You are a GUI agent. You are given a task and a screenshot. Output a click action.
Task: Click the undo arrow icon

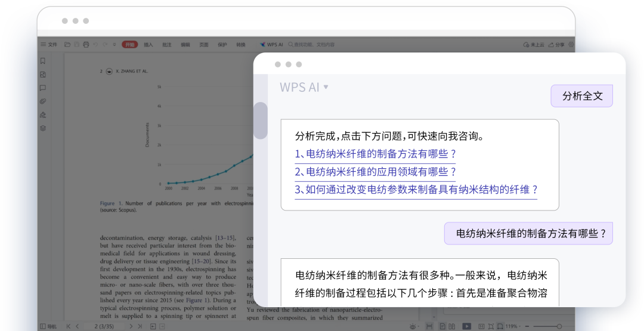(x=95, y=44)
